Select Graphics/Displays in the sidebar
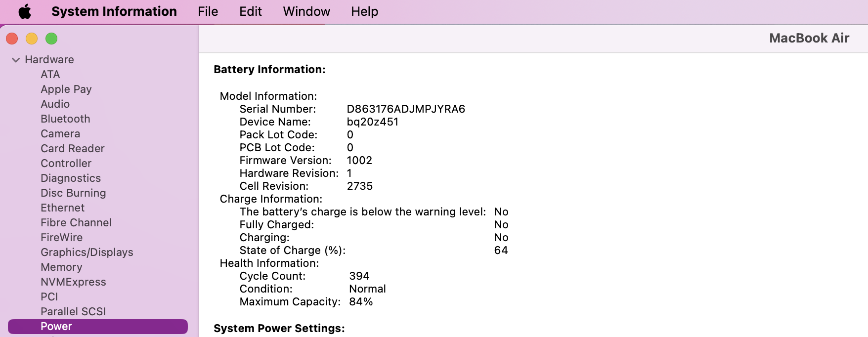Viewport: 868px width, 337px height. 87,252
